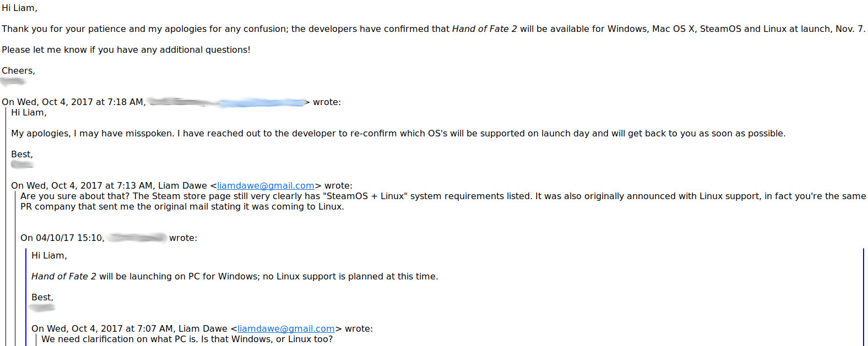
Task: Click the "My apologies, I may have misspoken" line
Action: tap(398, 134)
